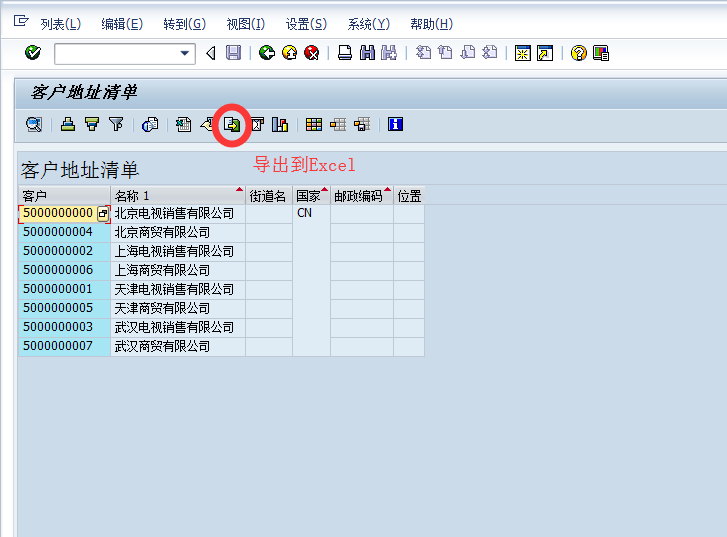Exit using the yellow up-arrow icon
This screenshot has height=537, width=727.
click(290, 53)
